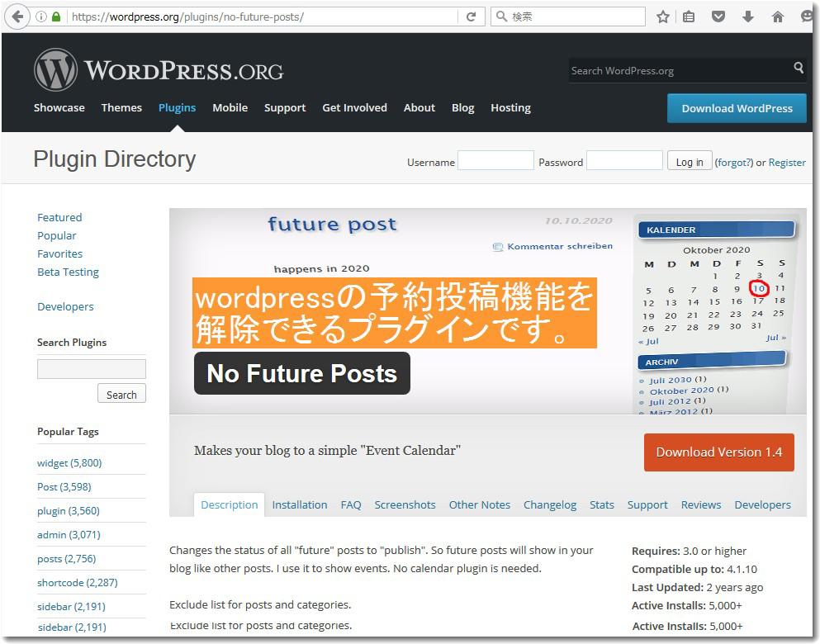Switch to the Installation tab
820x644 pixels.
tap(300, 505)
